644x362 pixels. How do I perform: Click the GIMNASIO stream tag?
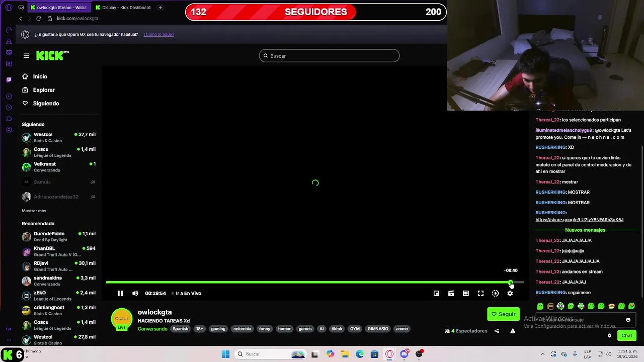tap(378, 329)
